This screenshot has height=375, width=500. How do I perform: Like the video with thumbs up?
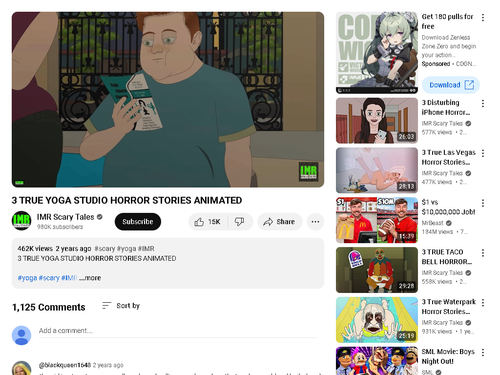click(x=208, y=222)
